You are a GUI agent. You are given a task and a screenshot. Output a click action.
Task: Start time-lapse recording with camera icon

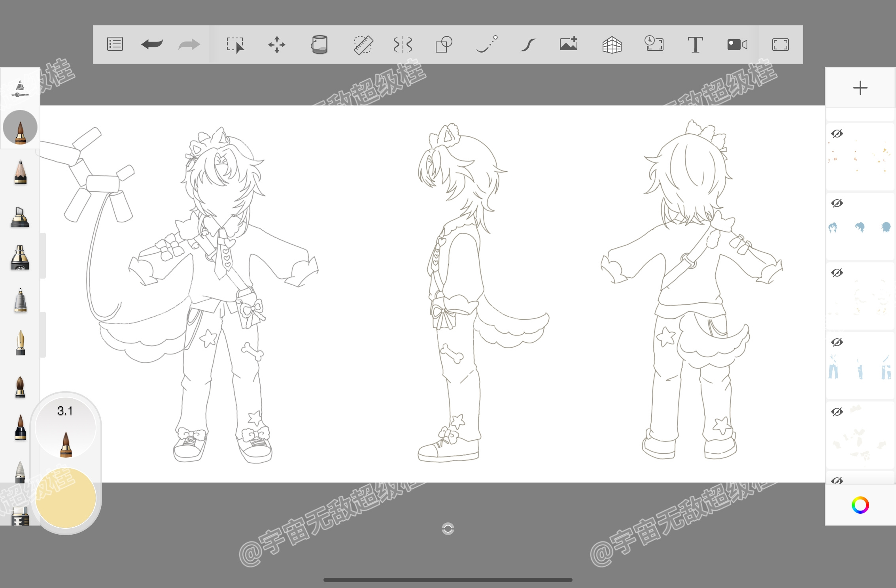coord(737,44)
